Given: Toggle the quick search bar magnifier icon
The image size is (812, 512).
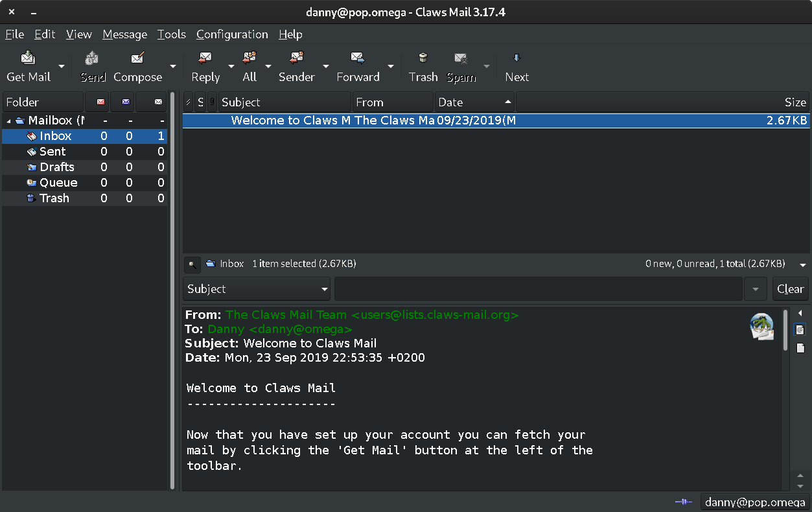Looking at the screenshot, I should [x=192, y=264].
